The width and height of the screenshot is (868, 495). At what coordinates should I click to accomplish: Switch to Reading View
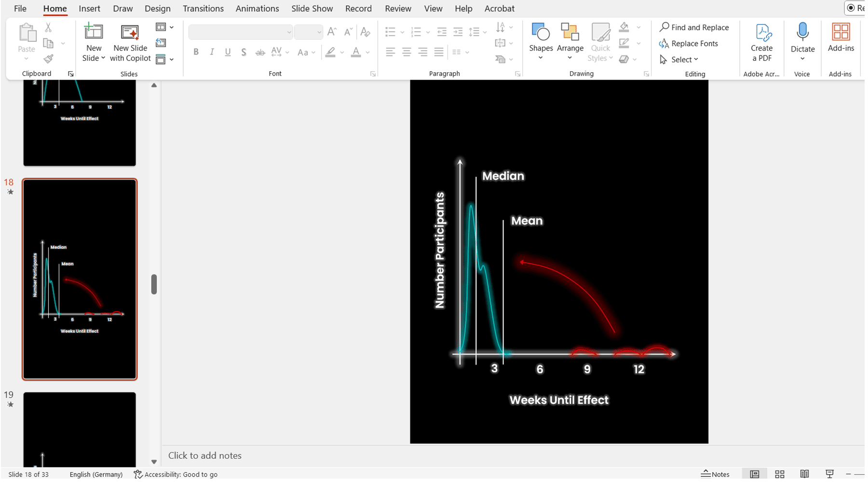[x=804, y=474]
